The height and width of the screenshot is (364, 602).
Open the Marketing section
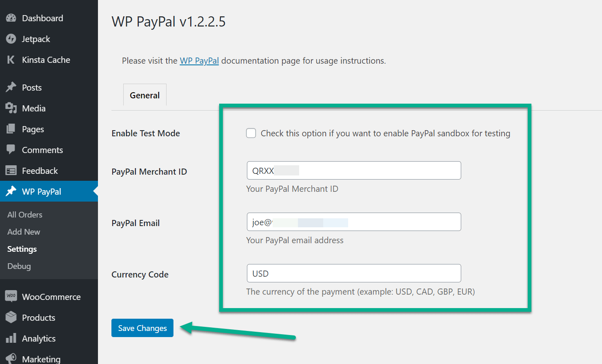(x=41, y=358)
